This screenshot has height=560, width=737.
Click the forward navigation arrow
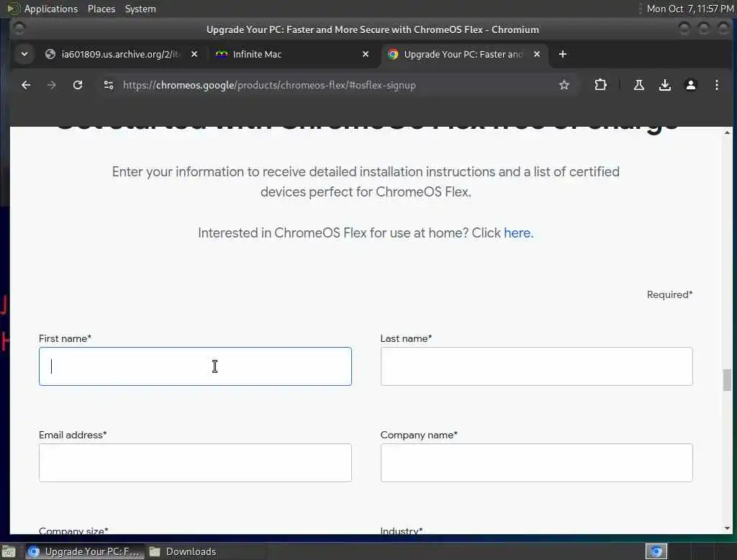(x=52, y=85)
